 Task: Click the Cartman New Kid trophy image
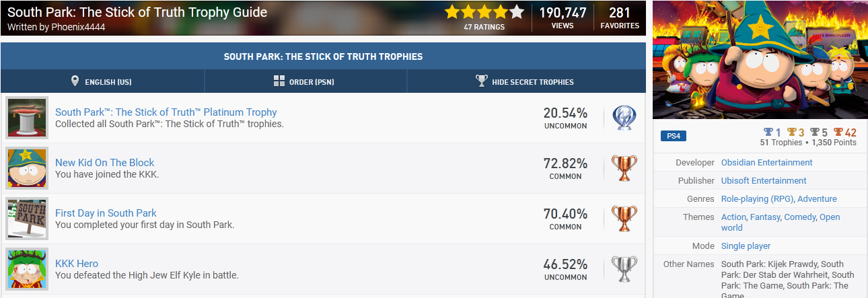point(27,168)
